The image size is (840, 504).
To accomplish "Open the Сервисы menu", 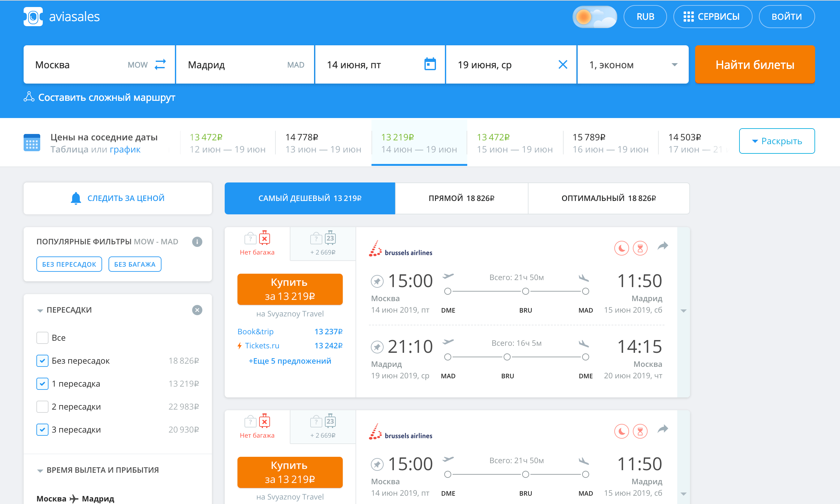I will click(713, 17).
